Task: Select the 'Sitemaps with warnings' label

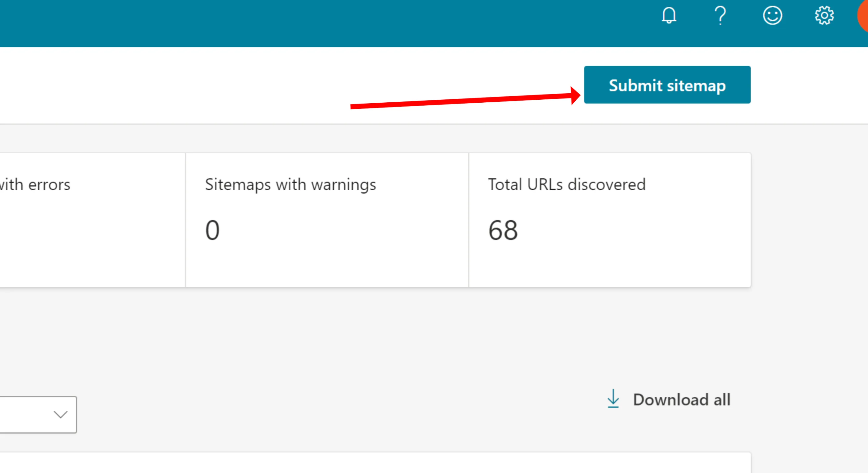Action: click(x=291, y=185)
